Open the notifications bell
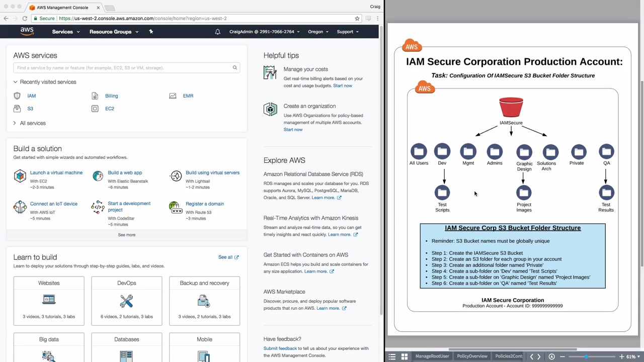 (217, 32)
